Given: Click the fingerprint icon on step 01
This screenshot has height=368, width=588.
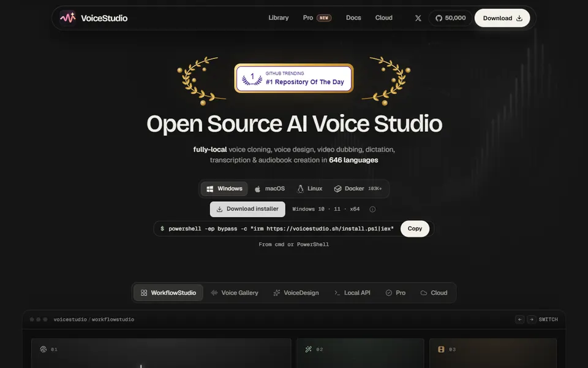Looking at the screenshot, I should coord(43,349).
